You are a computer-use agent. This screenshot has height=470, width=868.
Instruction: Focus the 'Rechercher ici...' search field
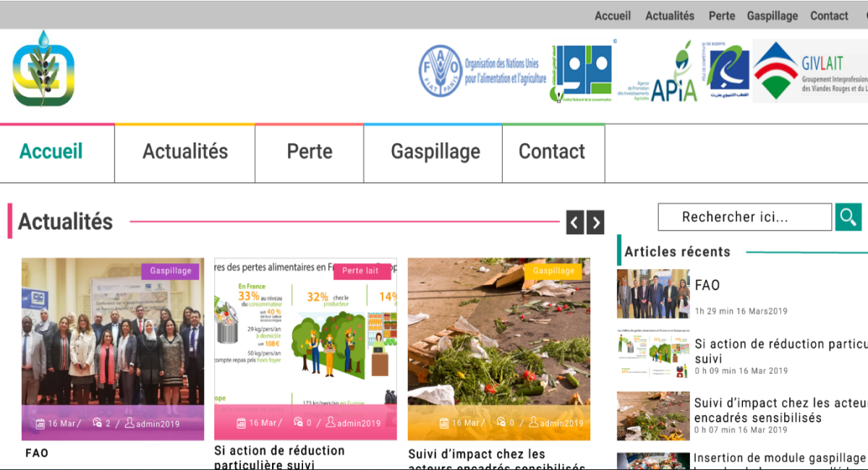click(745, 217)
